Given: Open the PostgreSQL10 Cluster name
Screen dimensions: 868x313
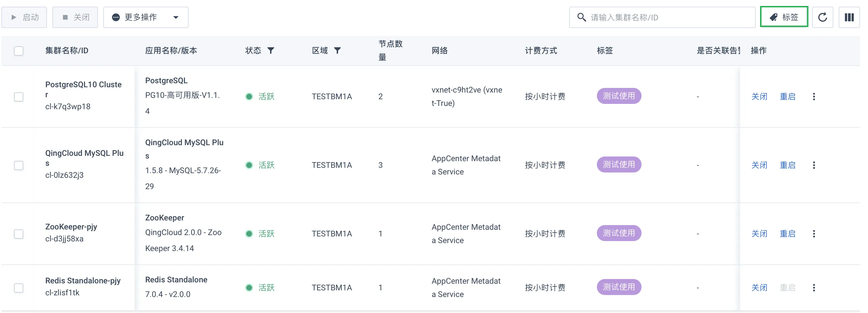Looking at the screenshot, I should point(83,89).
